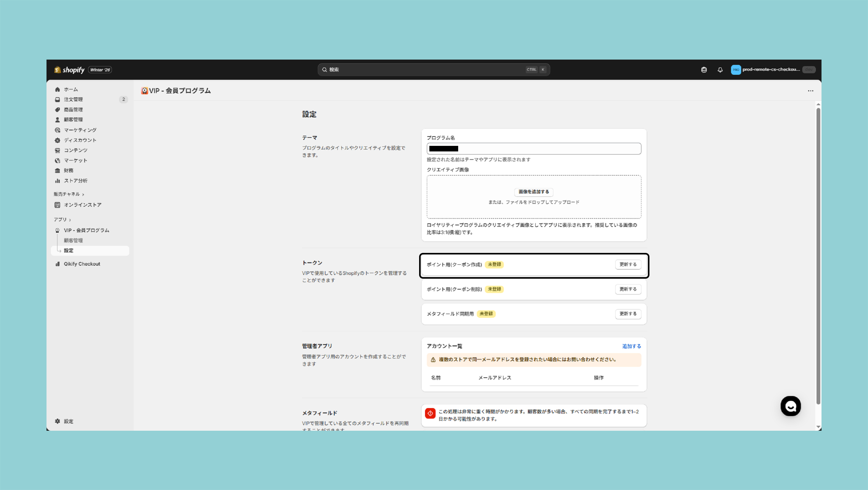Open マーケティング in the sidebar
Viewport: 868px width, 490px height.
(x=80, y=130)
